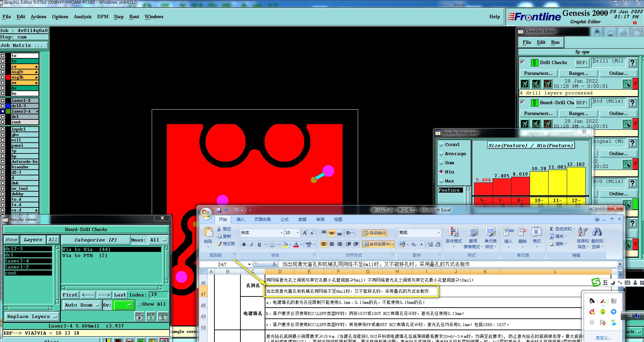Open the green Sv color dropdown
The width and height of the screenshot is (644, 342).
point(124,305)
